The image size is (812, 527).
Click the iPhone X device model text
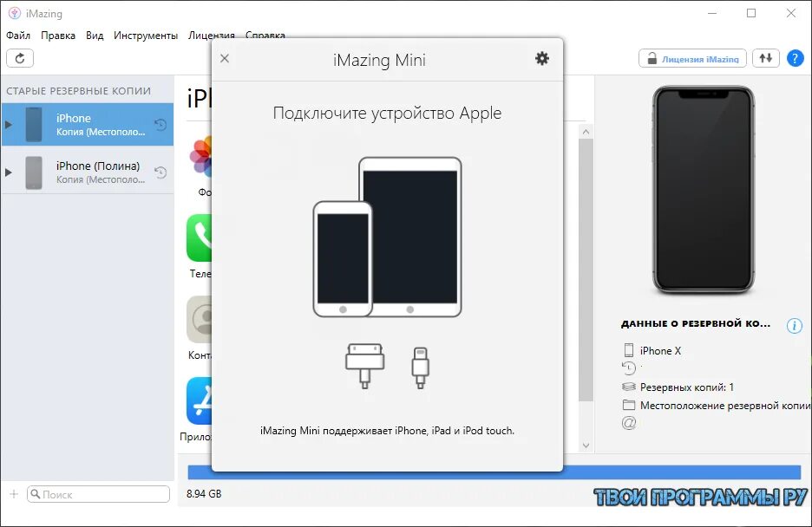pos(660,351)
